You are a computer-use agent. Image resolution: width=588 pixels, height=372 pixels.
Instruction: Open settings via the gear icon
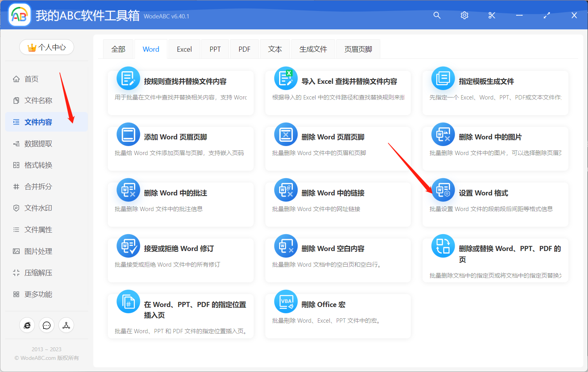464,15
